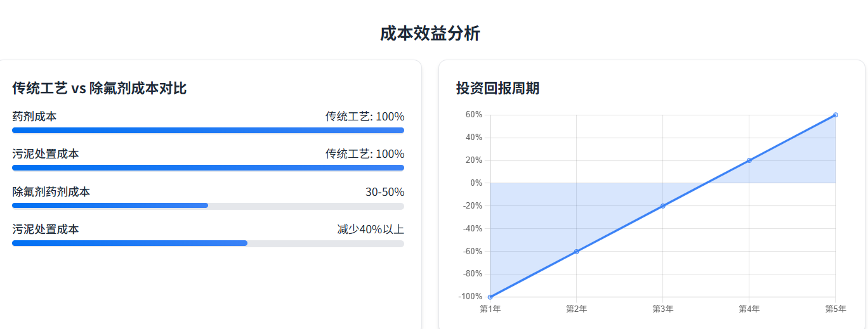Click the 第3年 data point at -20%
Viewport: 868px width, 329px height.
(663, 206)
